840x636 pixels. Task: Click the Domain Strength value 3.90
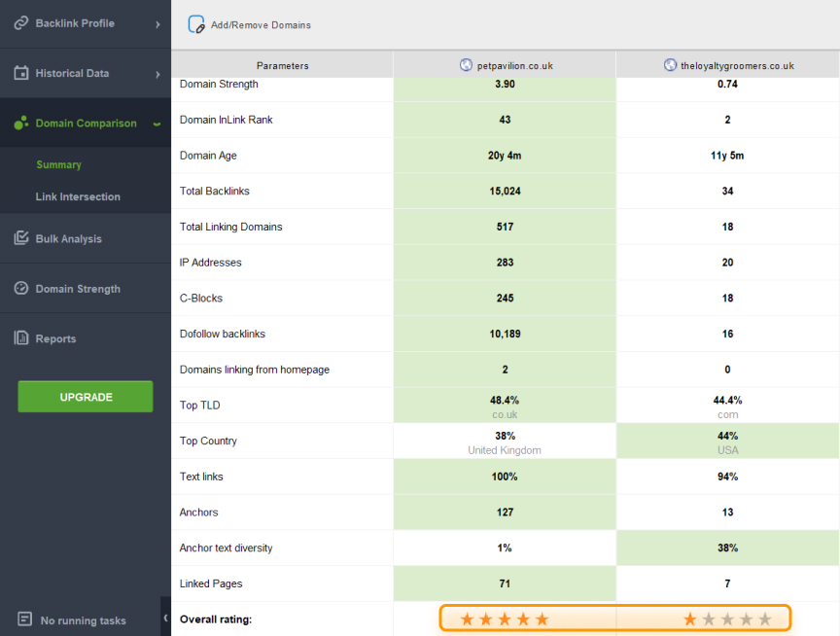click(x=505, y=85)
